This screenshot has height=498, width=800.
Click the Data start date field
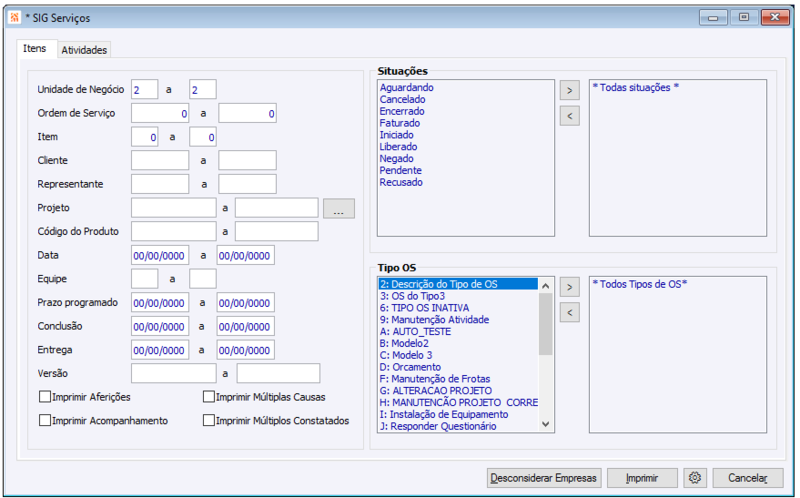pos(160,255)
